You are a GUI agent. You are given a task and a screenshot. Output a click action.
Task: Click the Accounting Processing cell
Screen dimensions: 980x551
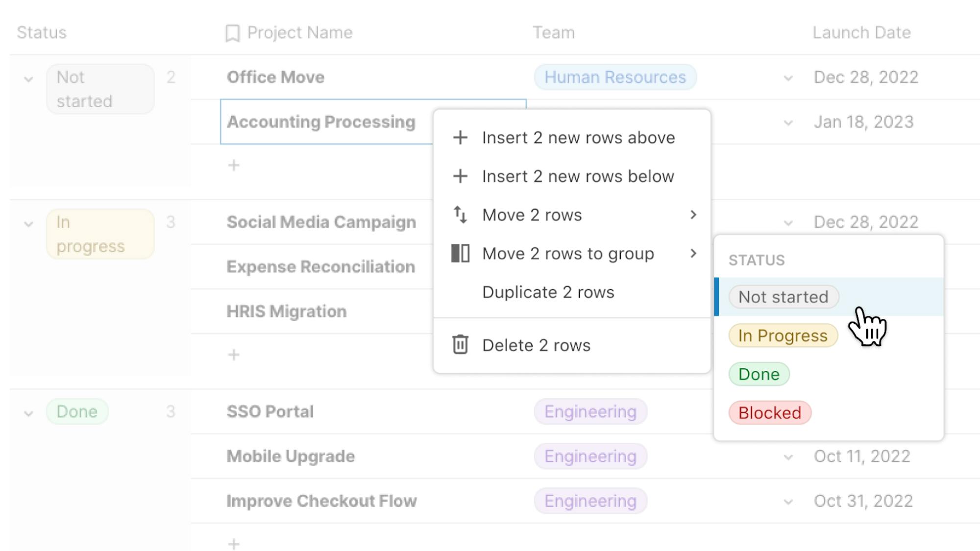(321, 122)
